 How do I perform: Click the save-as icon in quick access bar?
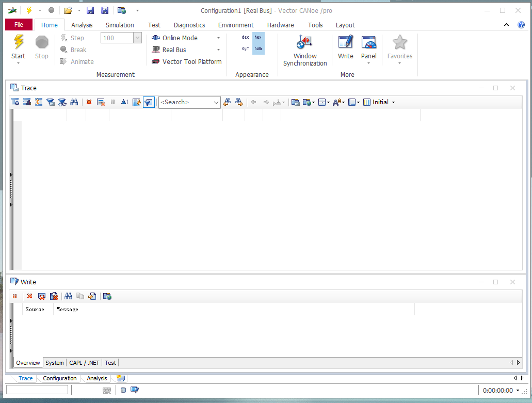pyautogui.click(x=105, y=10)
